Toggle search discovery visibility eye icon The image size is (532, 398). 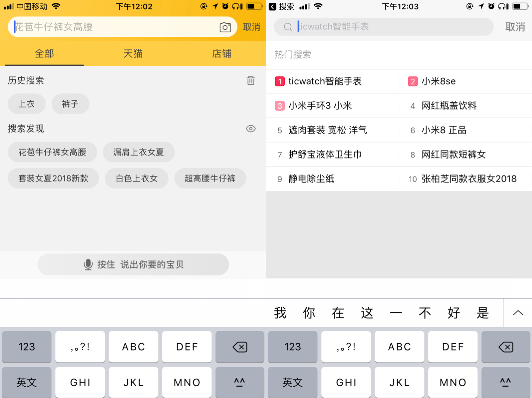[x=251, y=129]
